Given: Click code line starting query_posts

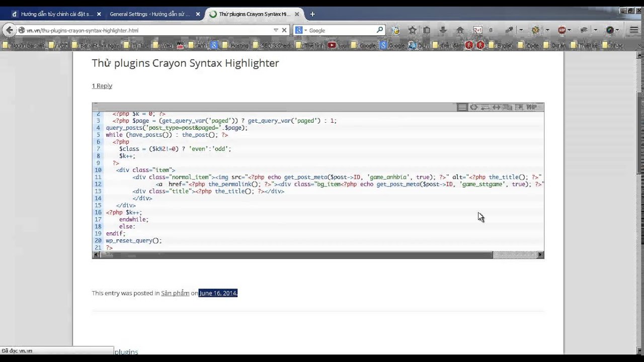Looking at the screenshot, I should 177,128.
